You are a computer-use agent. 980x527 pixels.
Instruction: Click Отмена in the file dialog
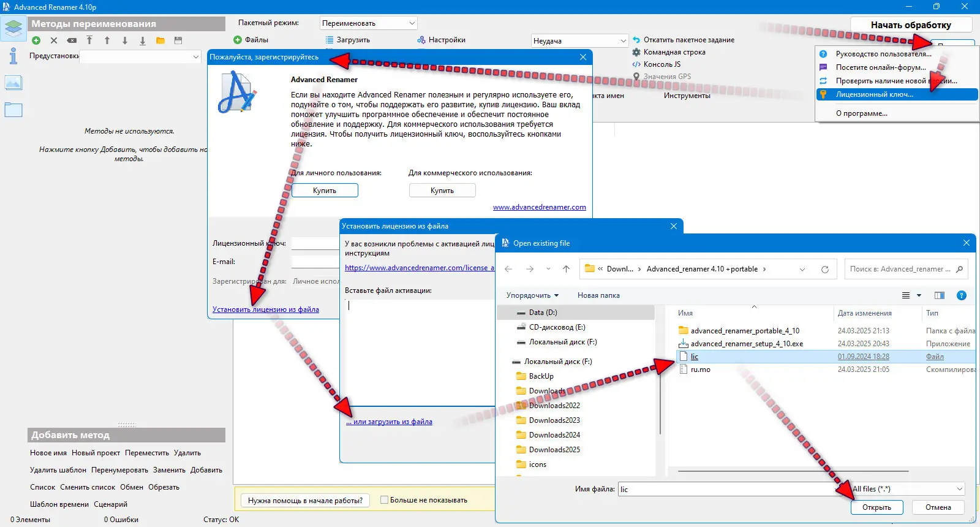938,507
